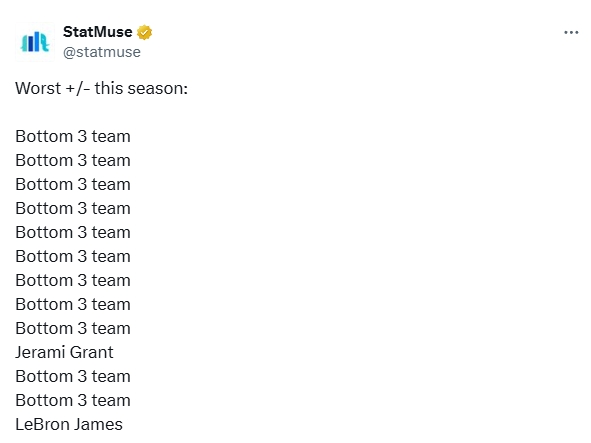Click the StatMuse display name
The image size is (591, 443).
(98, 32)
